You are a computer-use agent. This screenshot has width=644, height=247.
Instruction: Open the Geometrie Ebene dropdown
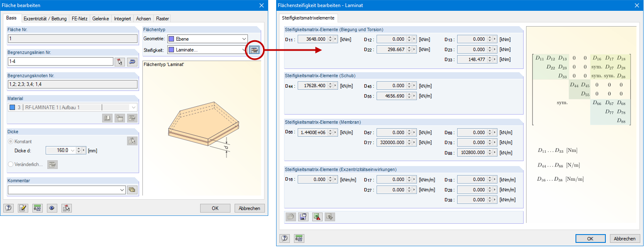tap(244, 39)
